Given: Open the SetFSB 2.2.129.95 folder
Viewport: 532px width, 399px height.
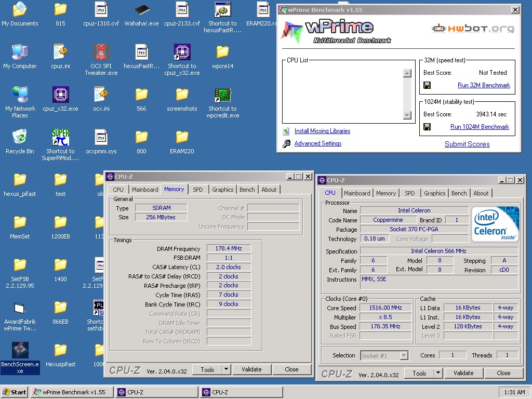Looking at the screenshot, I should [20, 265].
